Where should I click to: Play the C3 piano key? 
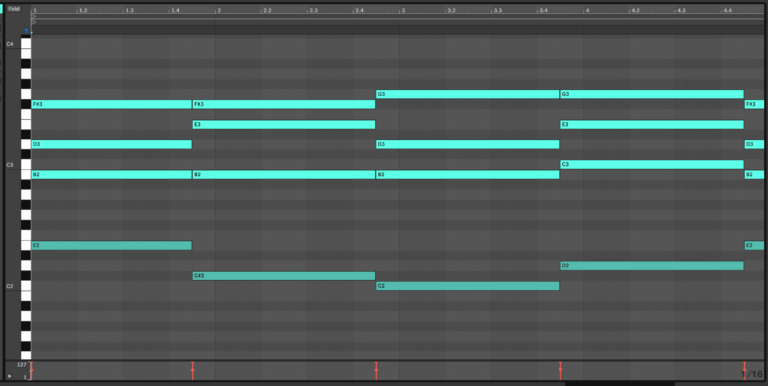pyautogui.click(x=25, y=165)
